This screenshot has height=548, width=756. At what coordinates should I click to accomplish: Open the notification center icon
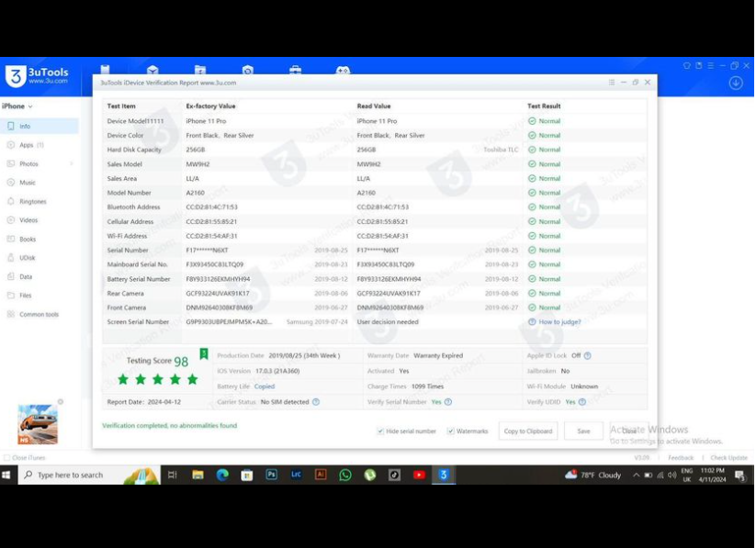[x=740, y=475]
